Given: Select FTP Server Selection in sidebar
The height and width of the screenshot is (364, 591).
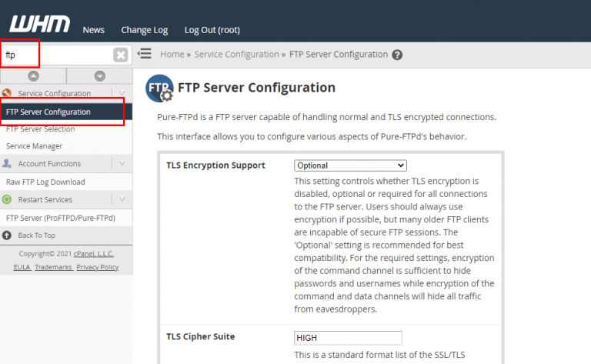Looking at the screenshot, I should (41, 129).
